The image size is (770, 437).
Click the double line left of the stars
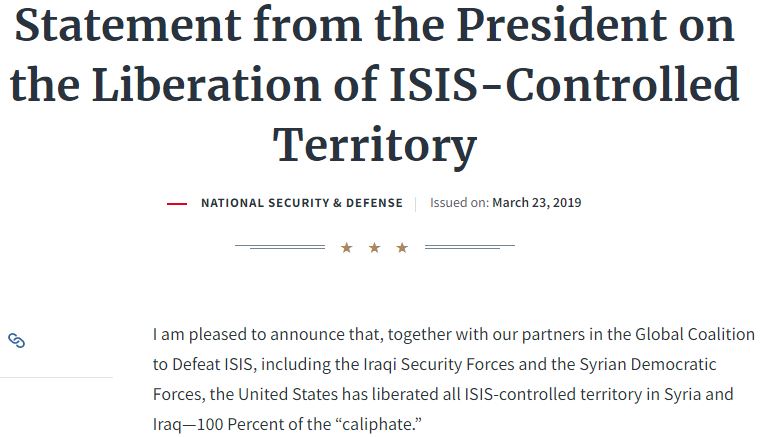279,246
